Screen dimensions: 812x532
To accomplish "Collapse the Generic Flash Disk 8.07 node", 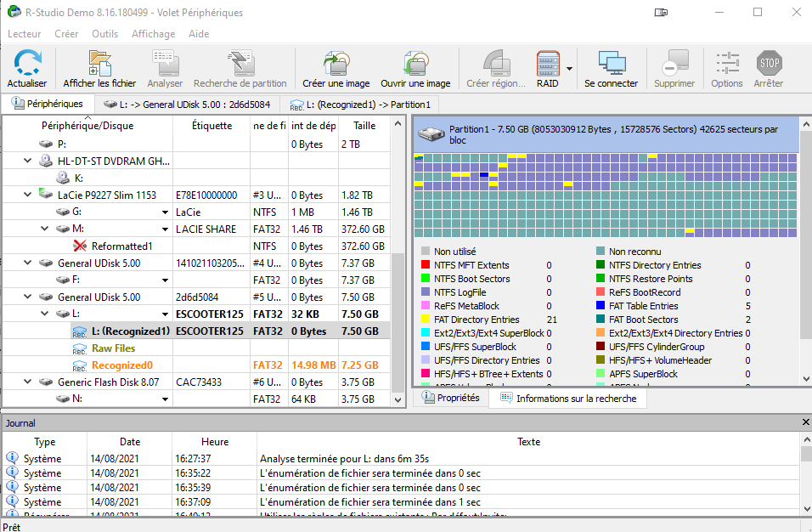I will [27, 382].
